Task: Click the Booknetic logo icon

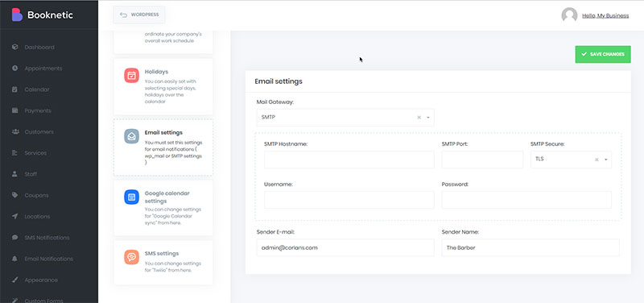Action: pos(17,15)
